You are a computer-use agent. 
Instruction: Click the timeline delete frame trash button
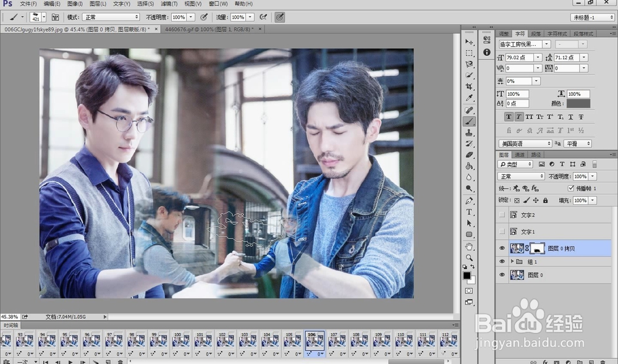coord(121,362)
